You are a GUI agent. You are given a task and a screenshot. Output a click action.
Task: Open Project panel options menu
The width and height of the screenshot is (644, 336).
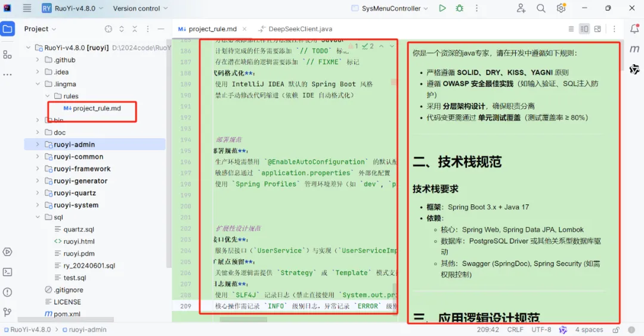click(x=147, y=29)
